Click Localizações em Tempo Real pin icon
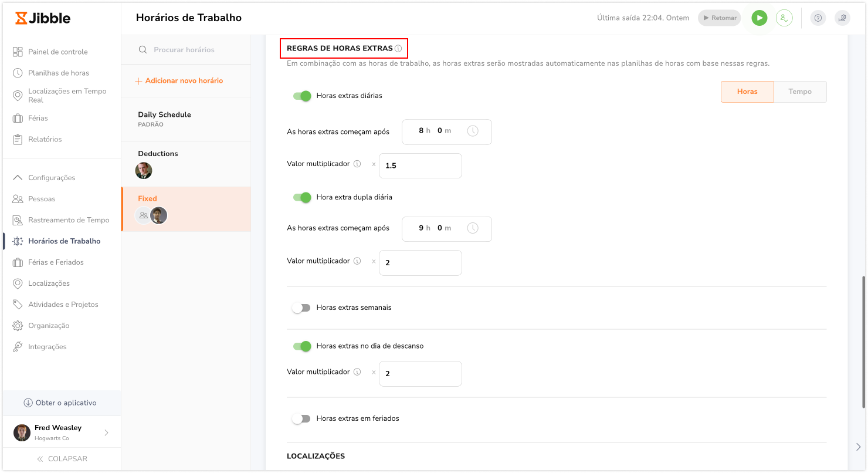Viewport: 868px width, 473px height. pyautogui.click(x=18, y=96)
